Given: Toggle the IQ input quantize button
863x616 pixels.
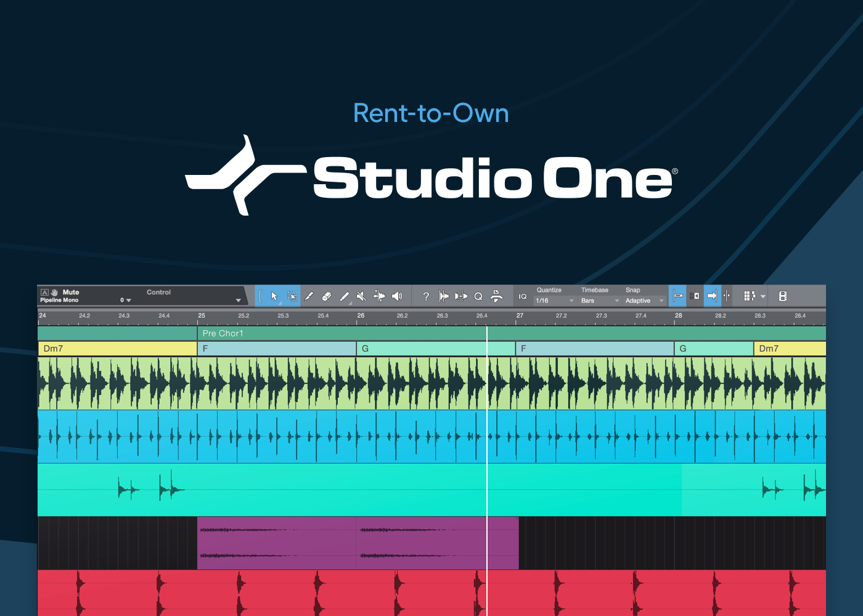Looking at the screenshot, I should (x=523, y=296).
